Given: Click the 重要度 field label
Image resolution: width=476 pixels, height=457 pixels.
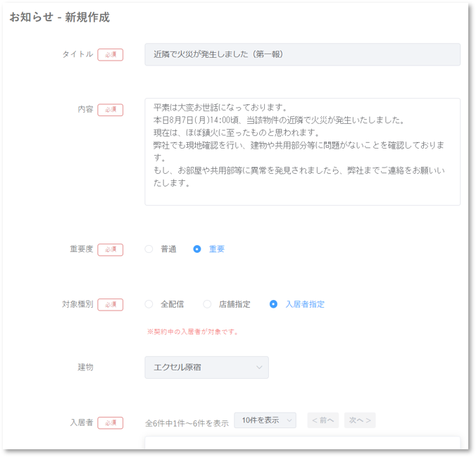Looking at the screenshot, I should point(82,249).
